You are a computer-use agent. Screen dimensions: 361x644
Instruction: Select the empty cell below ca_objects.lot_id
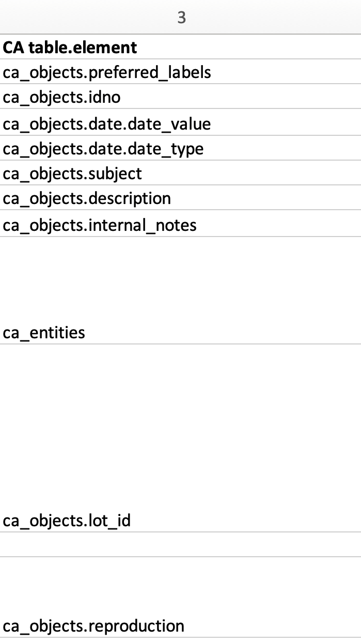(181, 544)
